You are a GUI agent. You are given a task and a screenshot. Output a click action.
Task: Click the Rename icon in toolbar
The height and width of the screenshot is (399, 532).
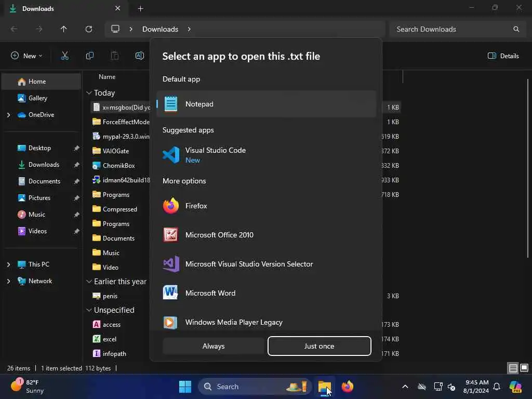tap(139, 56)
